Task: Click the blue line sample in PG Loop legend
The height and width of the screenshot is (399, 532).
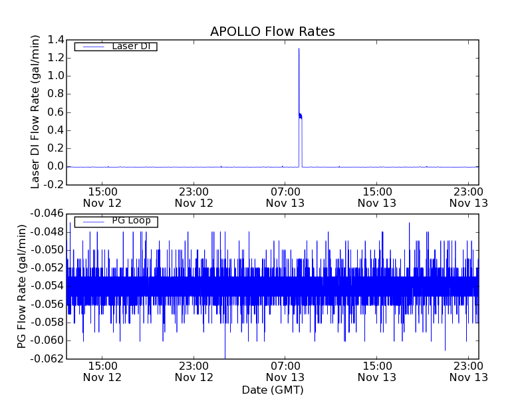Action: coord(91,221)
